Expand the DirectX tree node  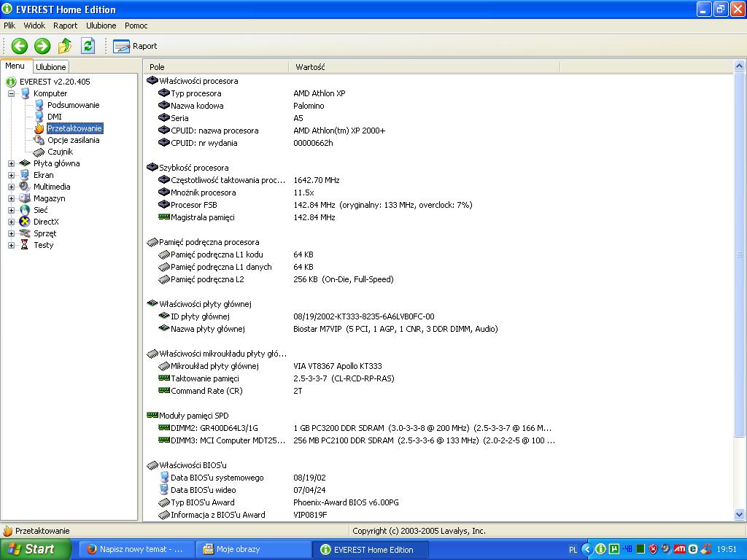[x=12, y=222]
